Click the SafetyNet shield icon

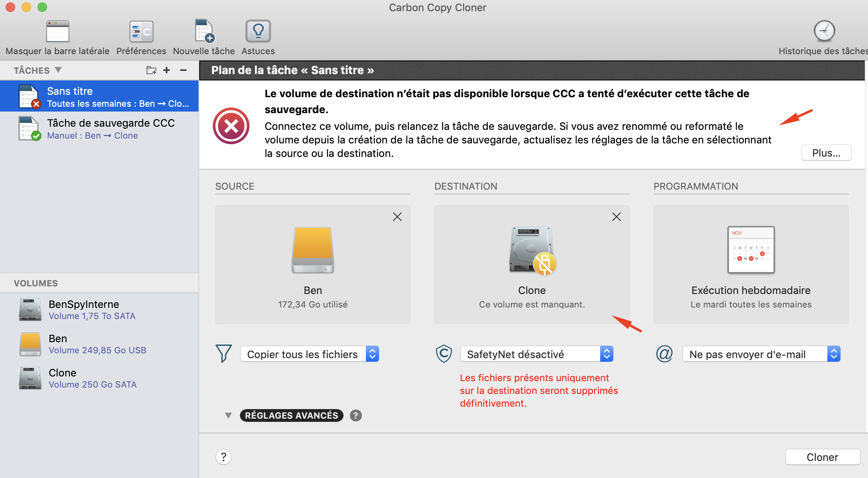pyautogui.click(x=444, y=354)
